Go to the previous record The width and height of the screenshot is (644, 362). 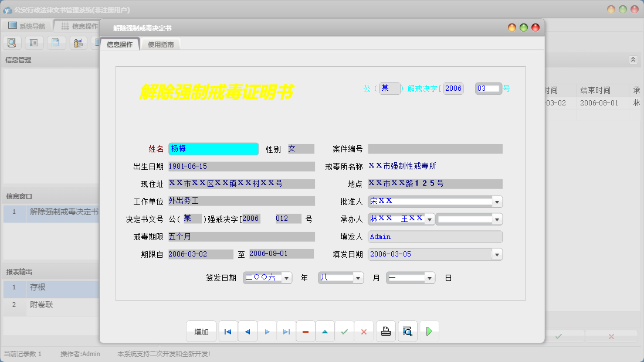tap(247, 331)
